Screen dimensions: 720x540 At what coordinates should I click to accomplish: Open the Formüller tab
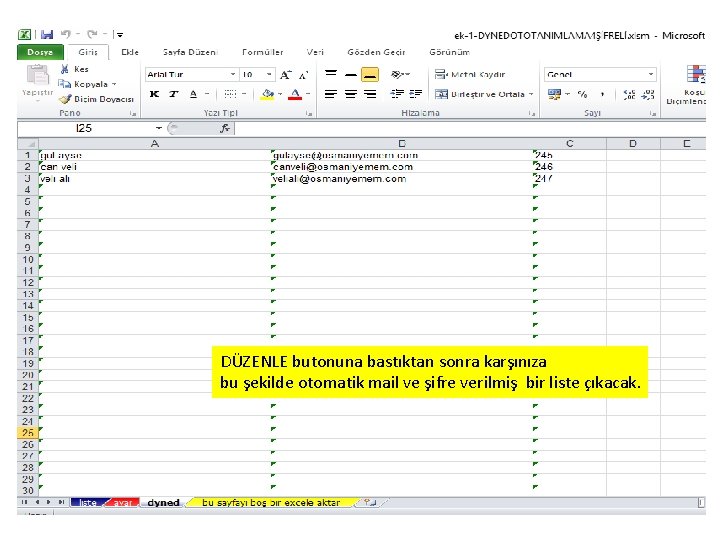263,52
